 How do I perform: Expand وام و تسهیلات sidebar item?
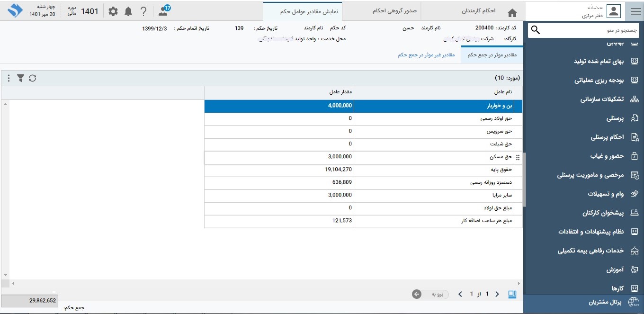click(x=606, y=194)
